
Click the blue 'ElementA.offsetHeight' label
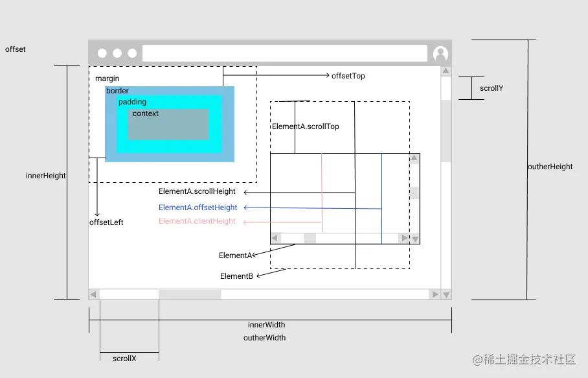pyautogui.click(x=198, y=207)
